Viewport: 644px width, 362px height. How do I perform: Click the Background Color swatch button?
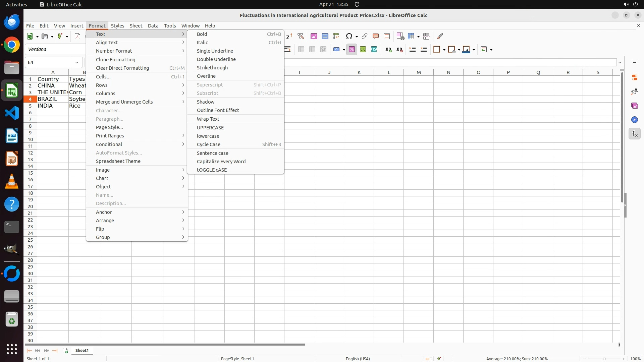466,50
